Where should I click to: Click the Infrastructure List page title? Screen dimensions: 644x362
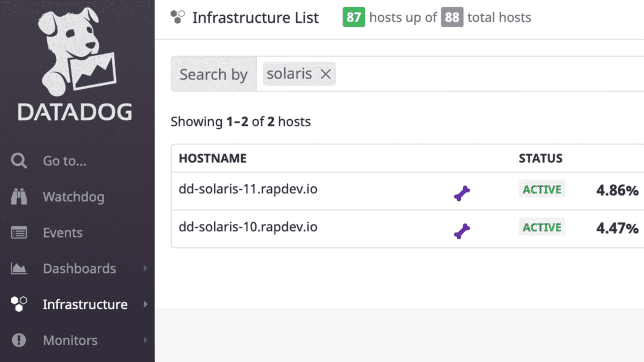coord(256,17)
